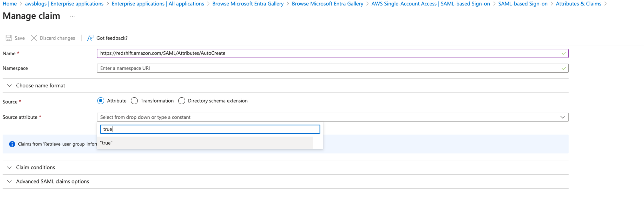Open the Attributes & Claims breadcrumb link
This screenshot has width=644, height=205.
pos(578,4)
